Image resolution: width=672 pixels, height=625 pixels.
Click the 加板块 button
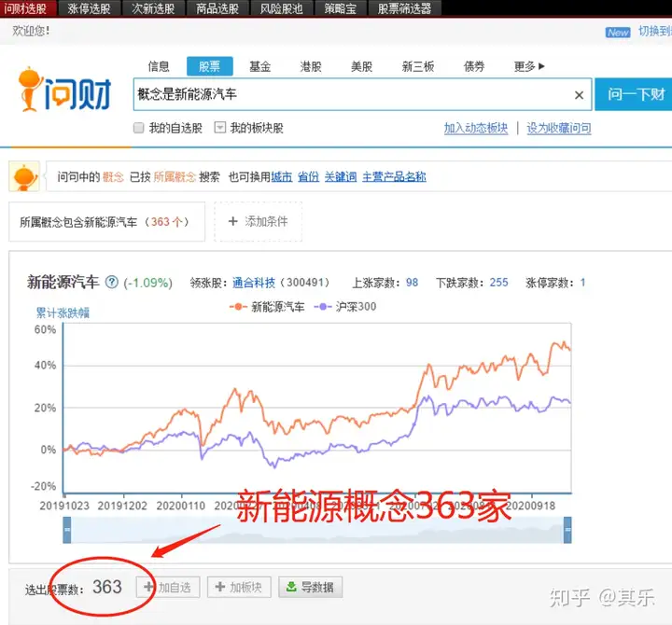[239, 587]
